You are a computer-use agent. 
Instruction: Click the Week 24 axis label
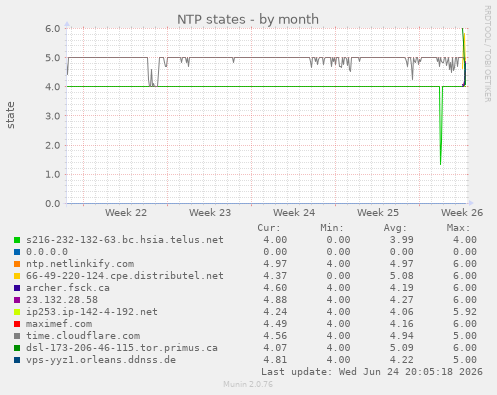(x=294, y=213)
